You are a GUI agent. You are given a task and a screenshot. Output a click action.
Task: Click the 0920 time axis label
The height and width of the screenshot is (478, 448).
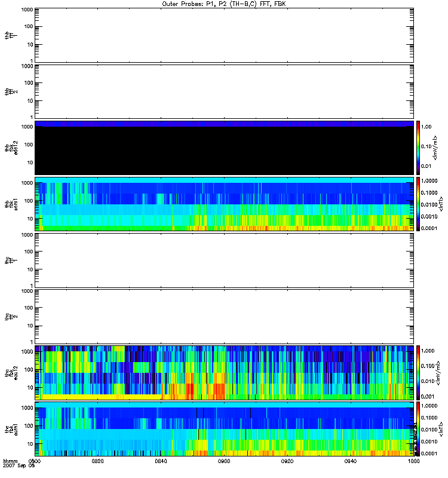(x=287, y=461)
